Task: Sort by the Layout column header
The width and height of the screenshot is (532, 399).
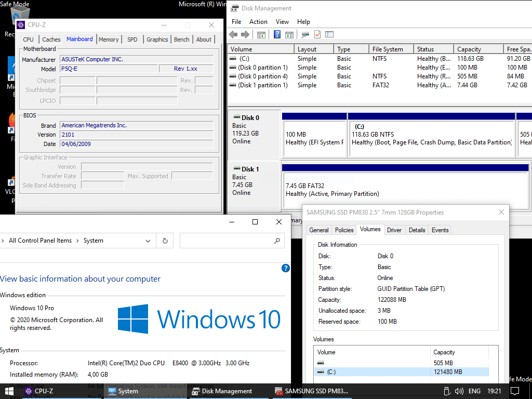Action: click(x=314, y=49)
